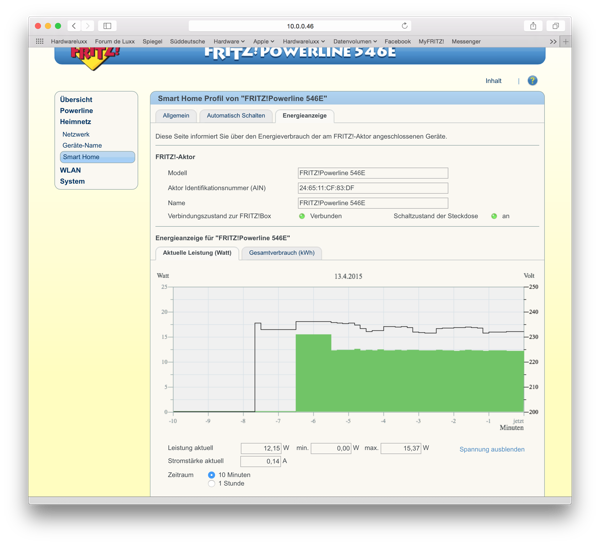
Task: Open WLAN in the sidebar
Action: click(70, 170)
